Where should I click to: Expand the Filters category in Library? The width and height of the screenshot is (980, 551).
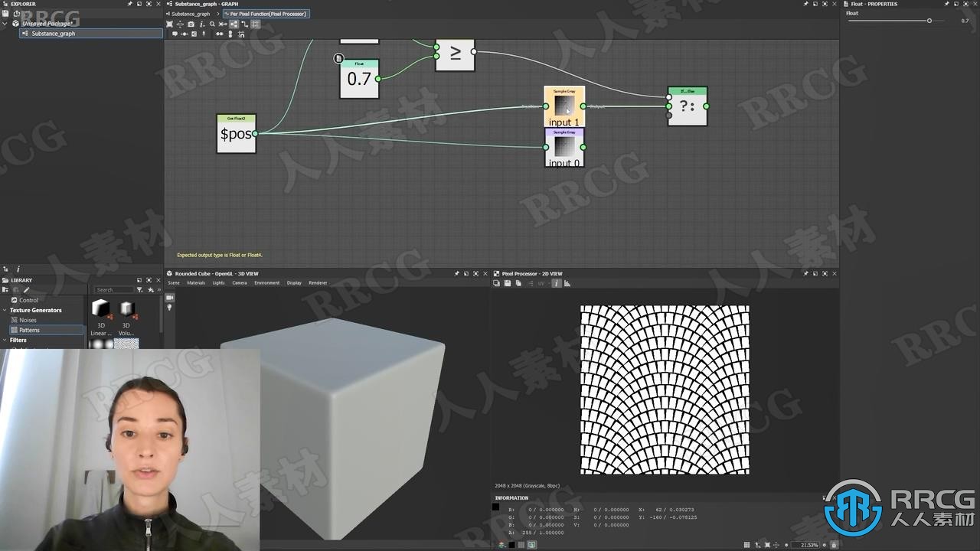(5, 340)
